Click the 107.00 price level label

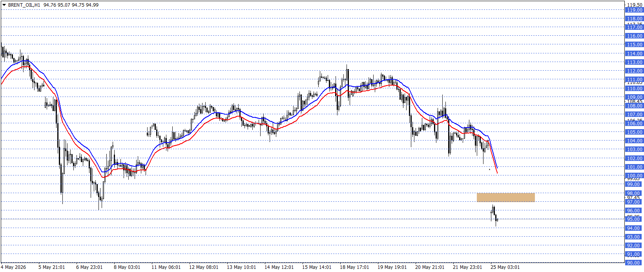coord(634,115)
